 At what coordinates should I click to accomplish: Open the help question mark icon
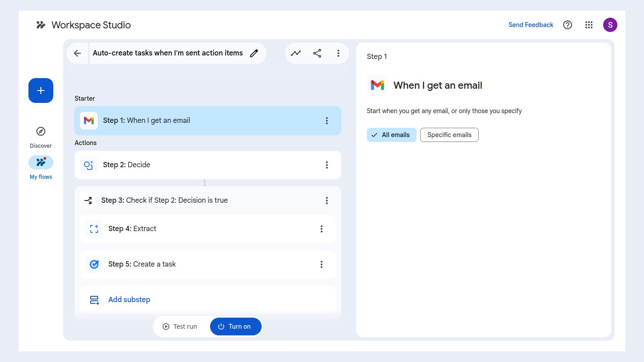pyautogui.click(x=568, y=25)
